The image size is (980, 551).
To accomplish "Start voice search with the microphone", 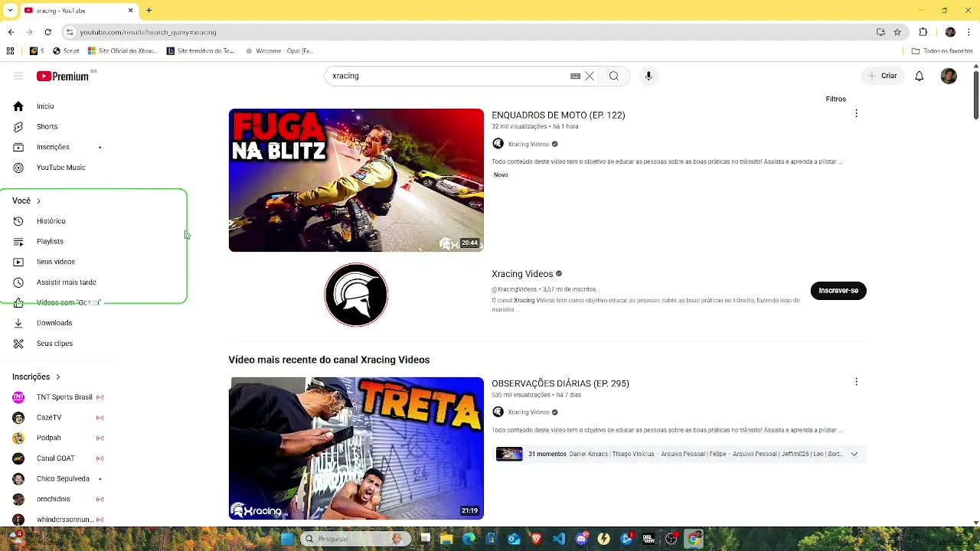I will click(648, 76).
